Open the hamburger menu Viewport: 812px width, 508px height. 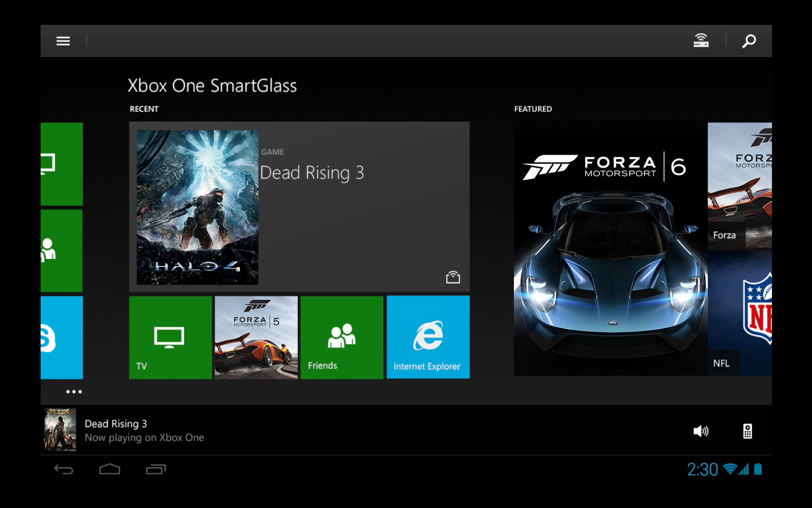click(63, 41)
